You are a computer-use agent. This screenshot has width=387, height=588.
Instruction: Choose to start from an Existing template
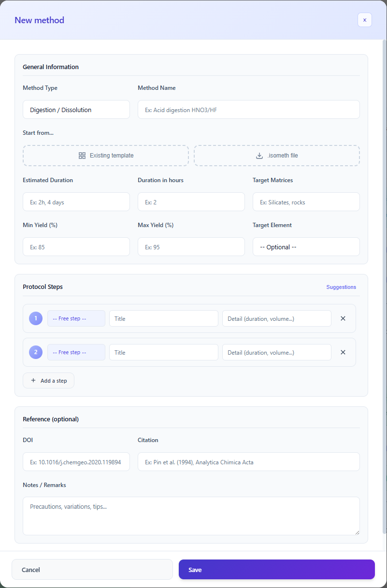(105, 155)
